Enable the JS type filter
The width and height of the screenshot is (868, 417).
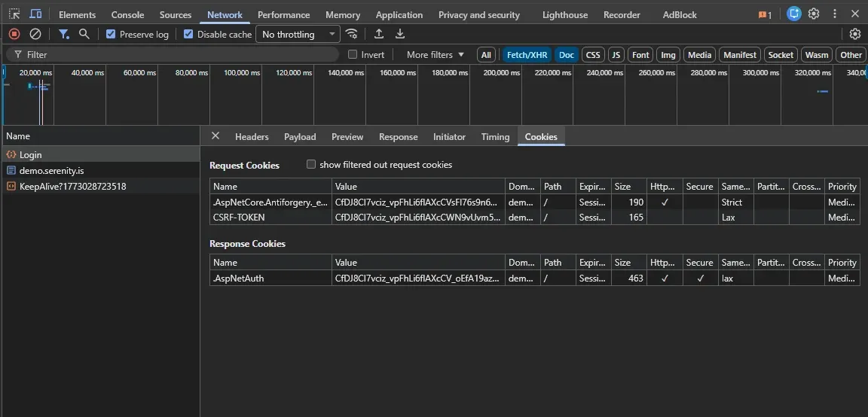tap(616, 55)
